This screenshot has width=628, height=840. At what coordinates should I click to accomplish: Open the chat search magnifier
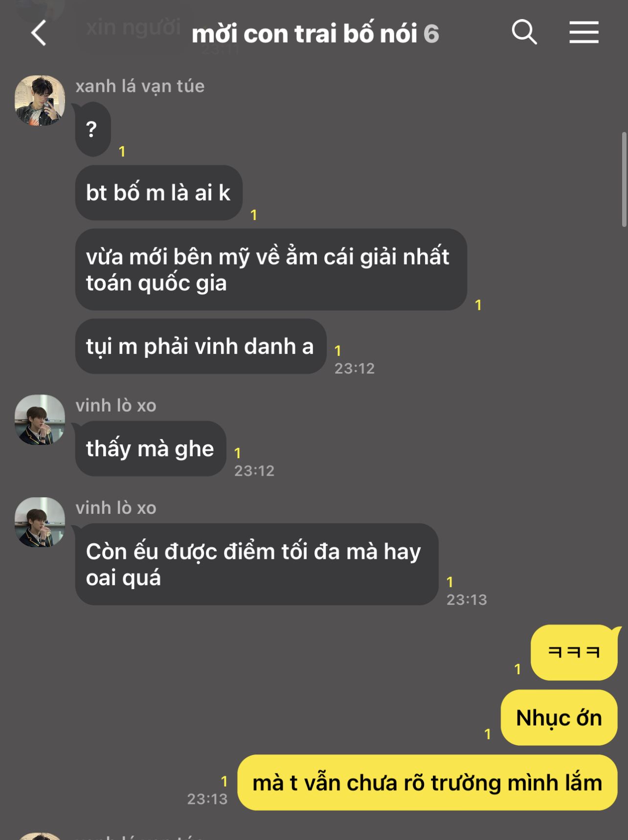[x=524, y=32]
